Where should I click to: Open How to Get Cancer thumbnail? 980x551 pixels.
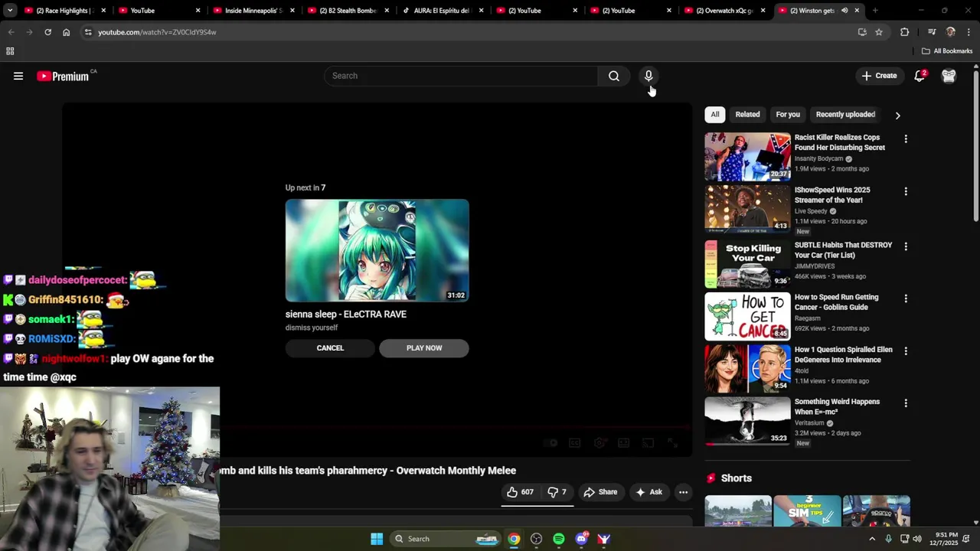tap(747, 316)
